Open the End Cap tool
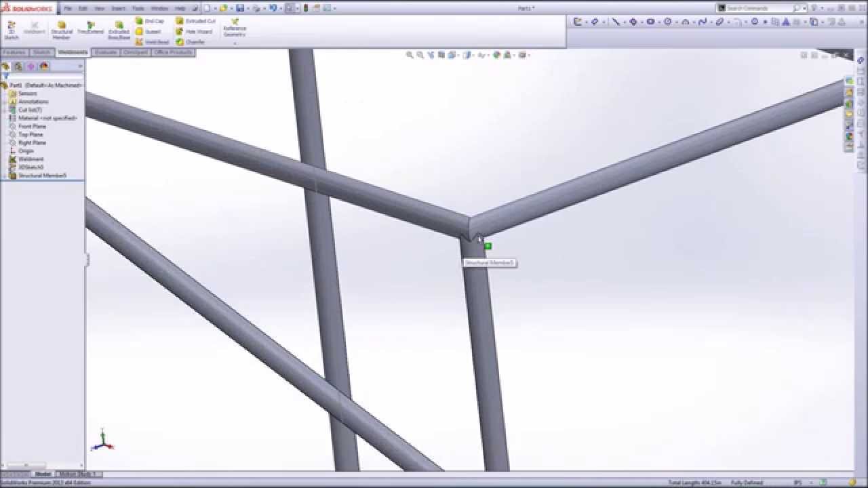This screenshot has width=868, height=488. click(x=153, y=21)
